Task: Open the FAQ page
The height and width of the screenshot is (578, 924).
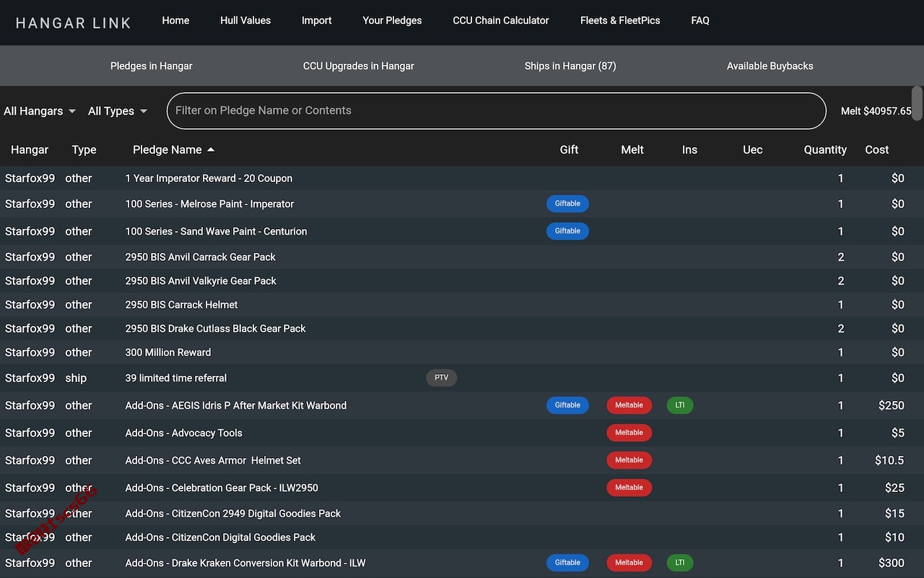Action: point(700,20)
